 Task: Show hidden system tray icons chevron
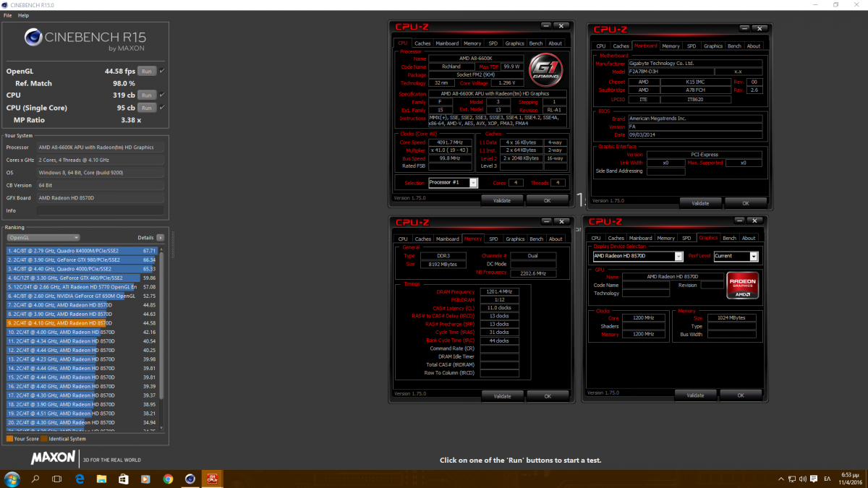(782, 479)
